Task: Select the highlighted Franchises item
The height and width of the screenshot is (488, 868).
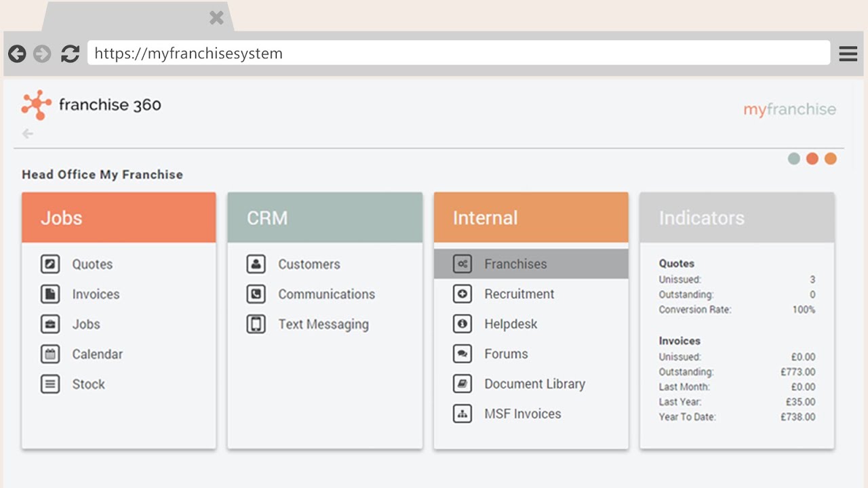Action: tap(531, 264)
